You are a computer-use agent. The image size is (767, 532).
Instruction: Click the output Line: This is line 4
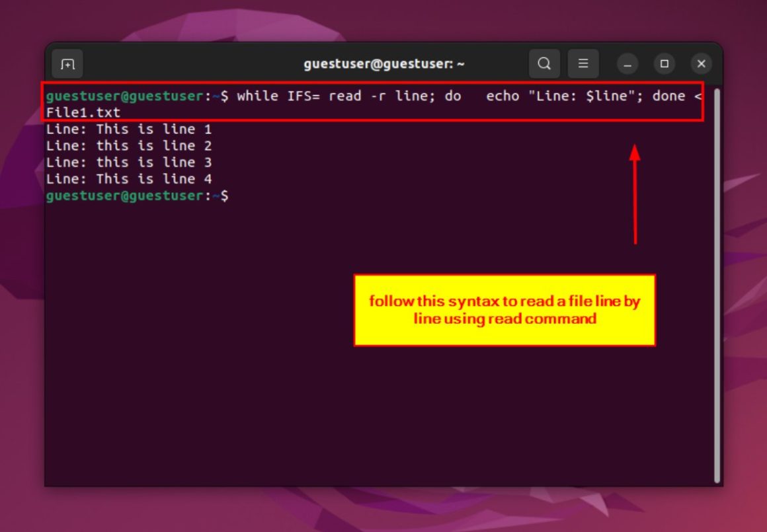[x=129, y=178]
